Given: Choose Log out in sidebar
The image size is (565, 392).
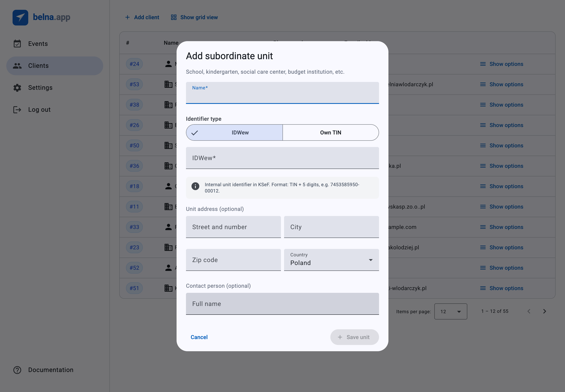Looking at the screenshot, I should click(55, 110).
